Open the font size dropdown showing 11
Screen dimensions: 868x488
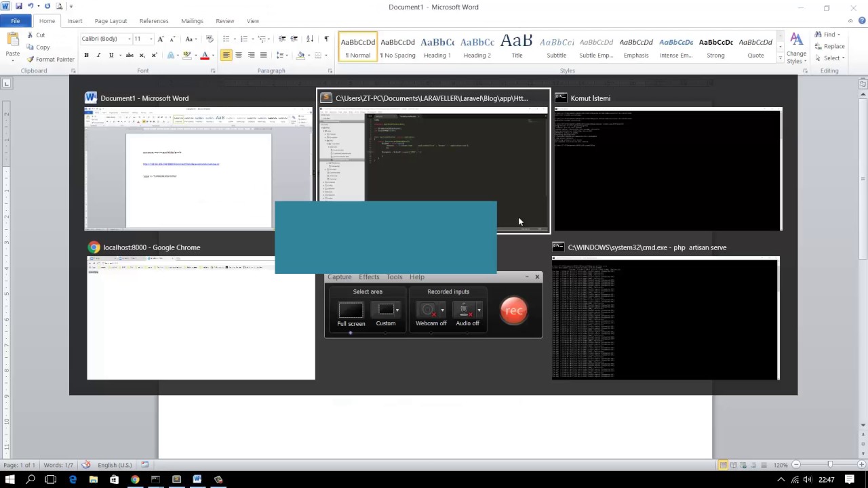pos(151,39)
